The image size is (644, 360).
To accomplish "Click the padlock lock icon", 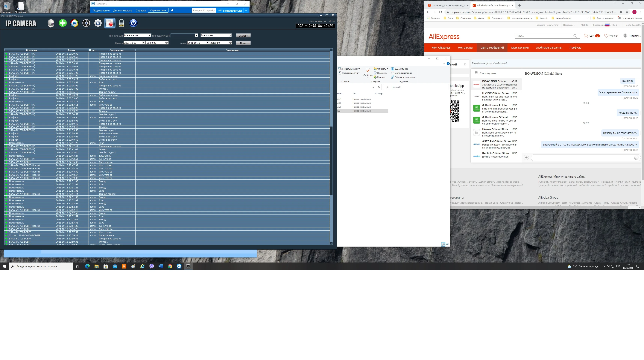I will [121, 23].
